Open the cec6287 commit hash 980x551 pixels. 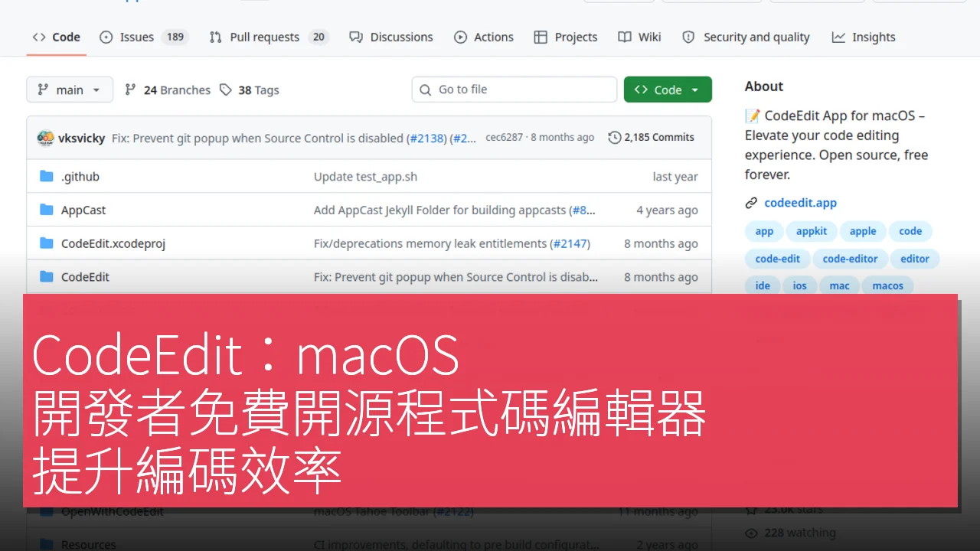click(504, 138)
